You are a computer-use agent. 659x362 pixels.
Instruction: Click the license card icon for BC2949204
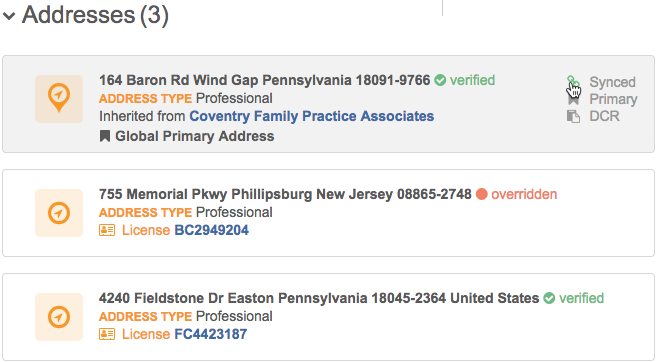pos(107,230)
